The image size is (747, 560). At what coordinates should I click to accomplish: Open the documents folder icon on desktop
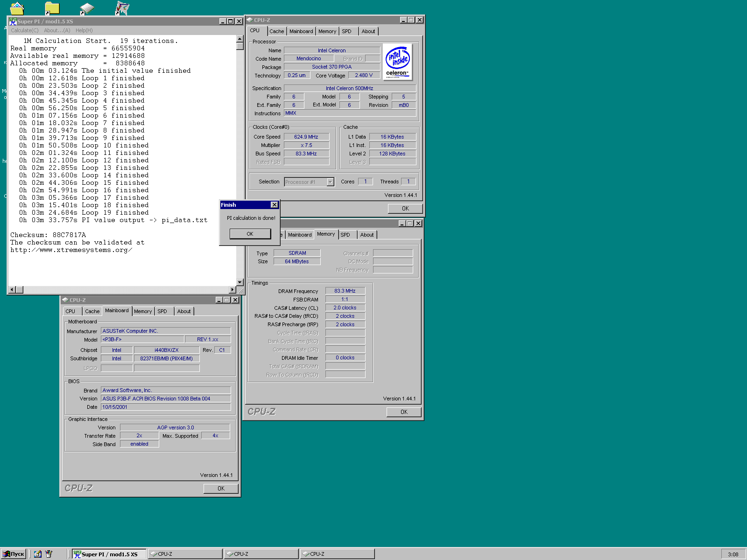click(x=17, y=8)
